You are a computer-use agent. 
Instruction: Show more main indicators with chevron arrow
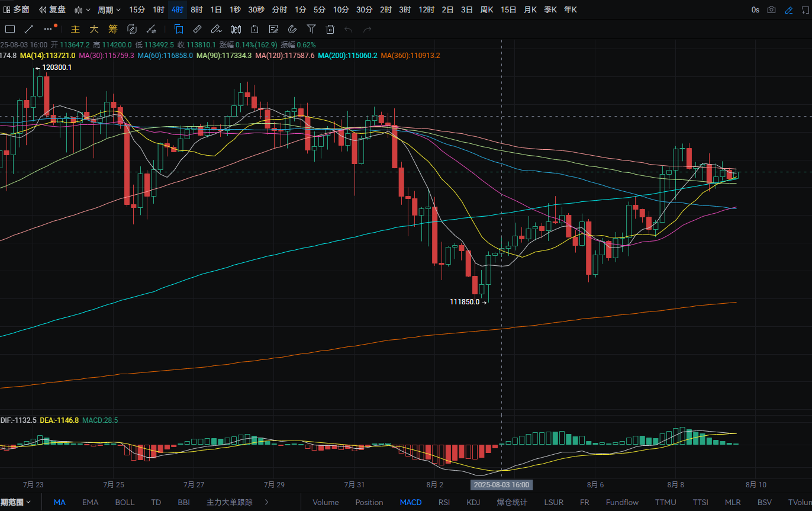tap(266, 502)
